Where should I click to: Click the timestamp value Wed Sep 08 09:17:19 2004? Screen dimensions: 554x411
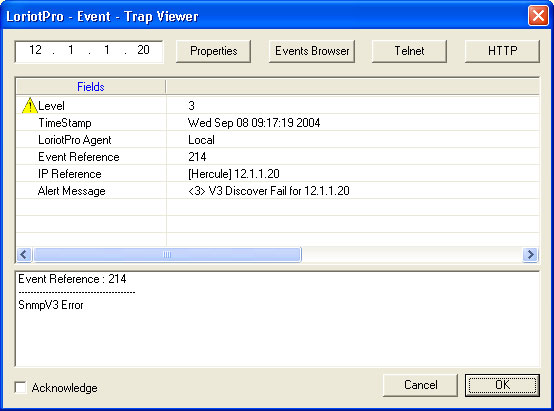point(254,123)
